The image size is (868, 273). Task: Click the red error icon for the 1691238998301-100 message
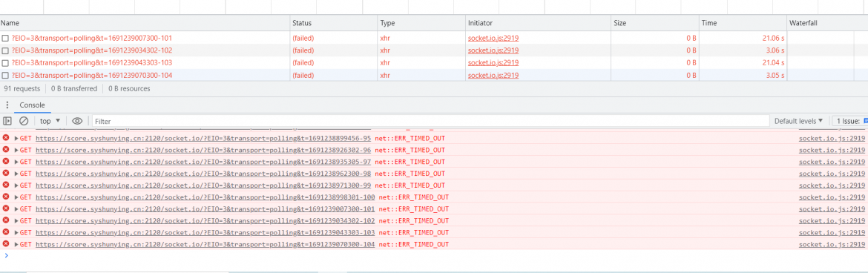[6, 197]
